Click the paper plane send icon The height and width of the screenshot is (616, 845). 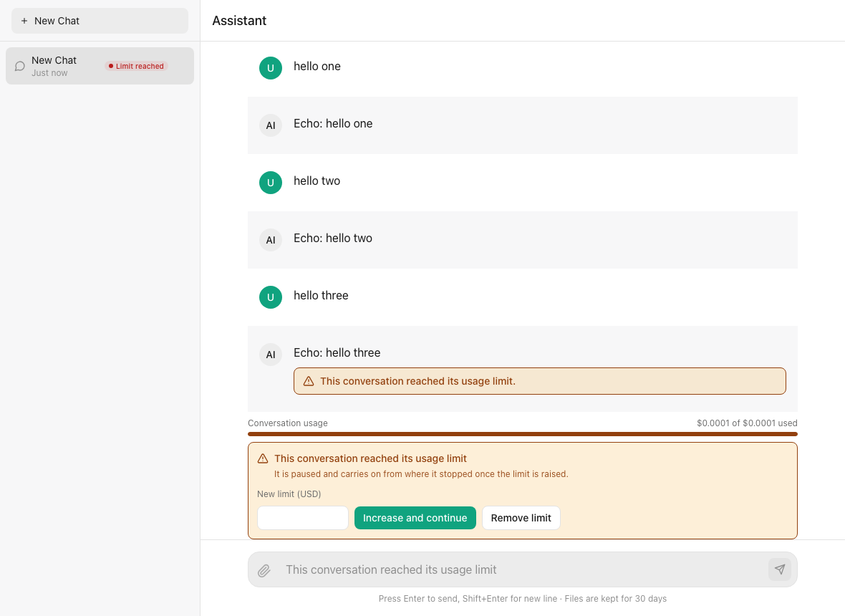[779, 569]
